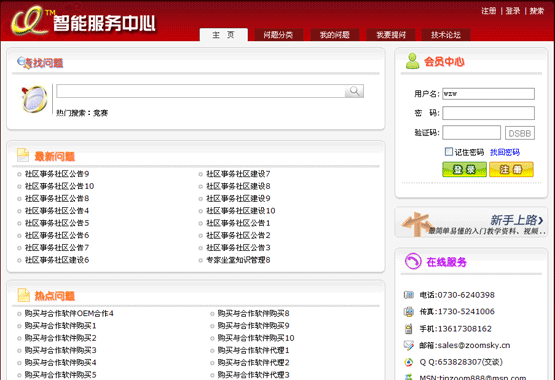Viewport: 555px width, 380px height.
Task: Click the fax icon beside 传真
Action: 409,311
